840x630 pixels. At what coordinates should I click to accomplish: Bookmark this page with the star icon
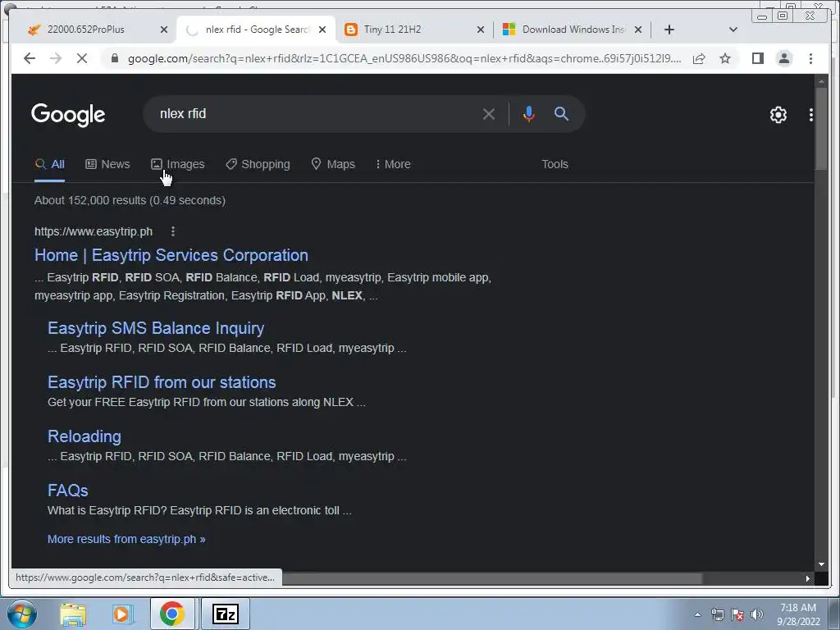pyautogui.click(x=725, y=58)
